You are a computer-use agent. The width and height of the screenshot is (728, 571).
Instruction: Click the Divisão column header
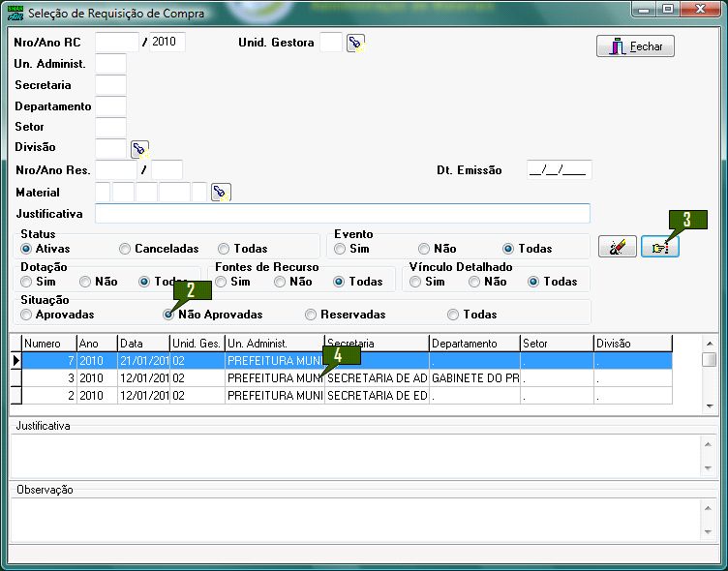(x=633, y=344)
